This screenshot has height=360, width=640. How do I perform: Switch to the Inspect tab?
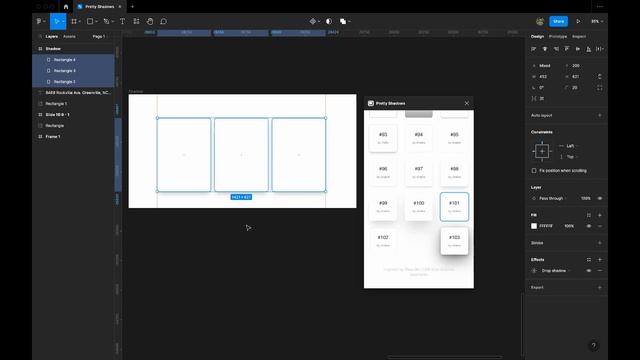(x=579, y=36)
